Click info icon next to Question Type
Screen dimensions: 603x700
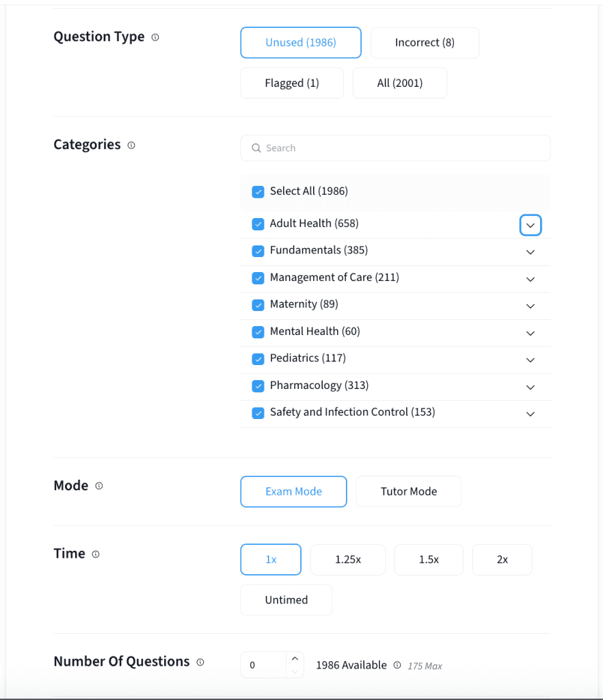coord(155,38)
